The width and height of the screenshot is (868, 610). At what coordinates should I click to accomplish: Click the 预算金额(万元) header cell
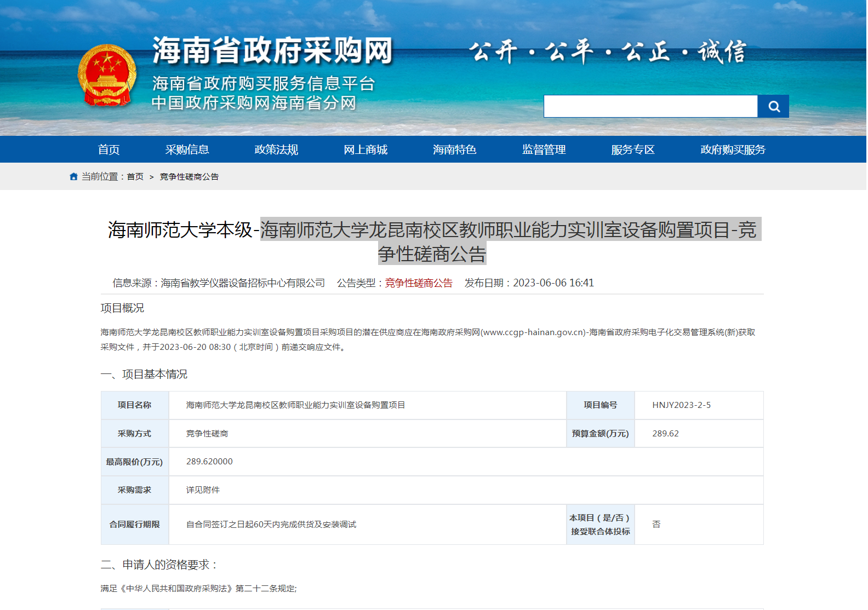(x=601, y=434)
